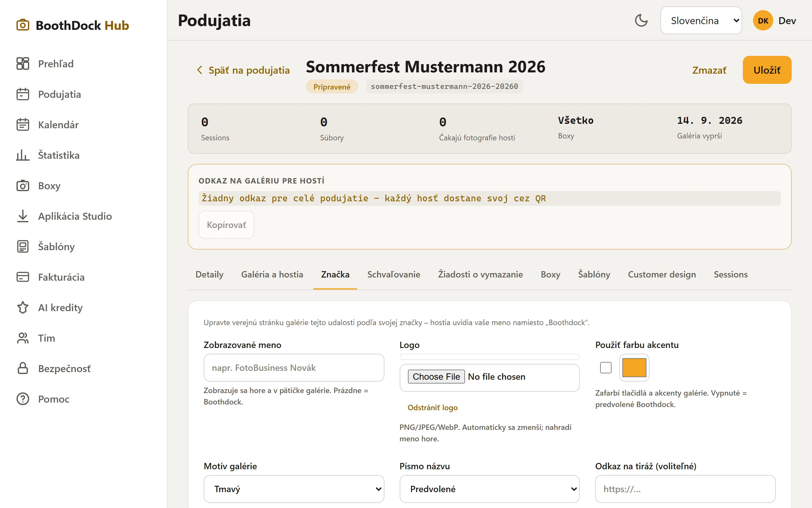
Task: Switch to the Detaily tab
Action: (209, 275)
